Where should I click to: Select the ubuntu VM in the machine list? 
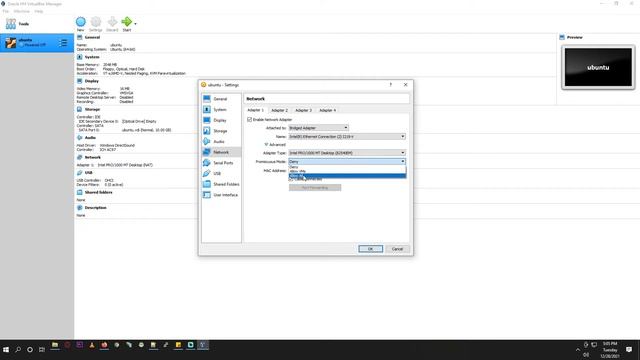click(x=37, y=43)
